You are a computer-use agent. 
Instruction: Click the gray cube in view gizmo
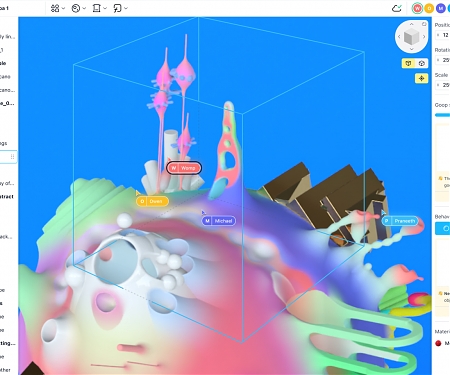click(x=411, y=37)
